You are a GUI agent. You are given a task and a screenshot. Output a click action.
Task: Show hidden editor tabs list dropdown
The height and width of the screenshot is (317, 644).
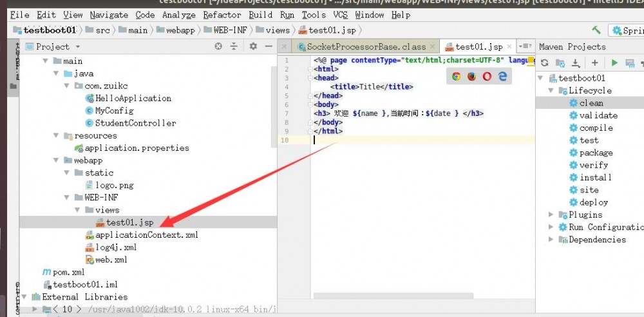[525, 46]
